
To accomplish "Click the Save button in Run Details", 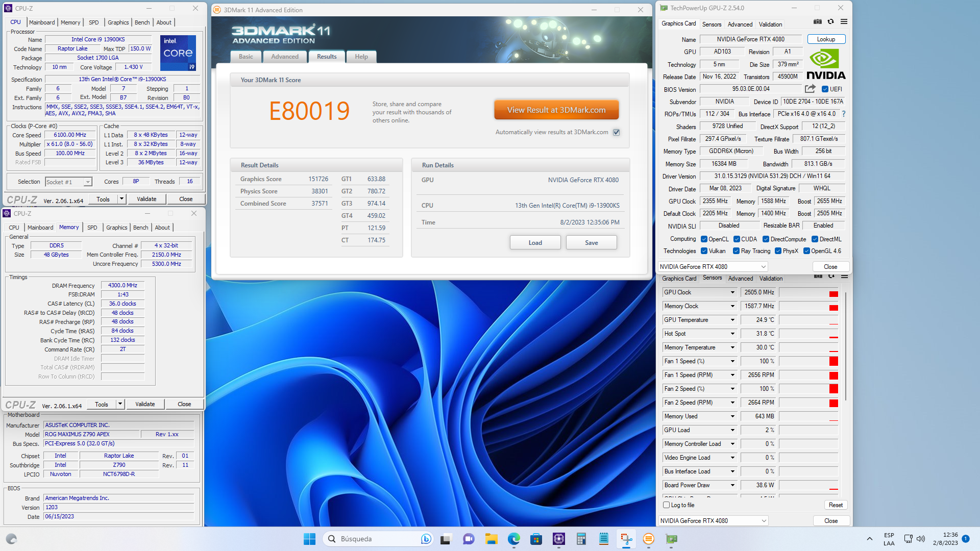I will (x=591, y=243).
